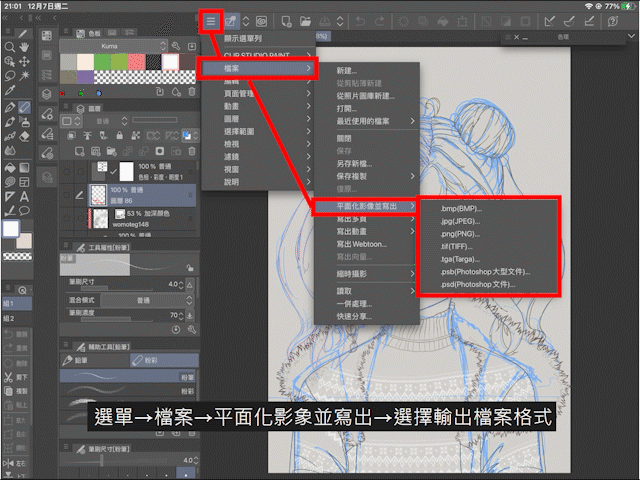The height and width of the screenshot is (480, 640).
Task: Choose 平面化影像並寫出 in the file menu
Action: point(366,206)
